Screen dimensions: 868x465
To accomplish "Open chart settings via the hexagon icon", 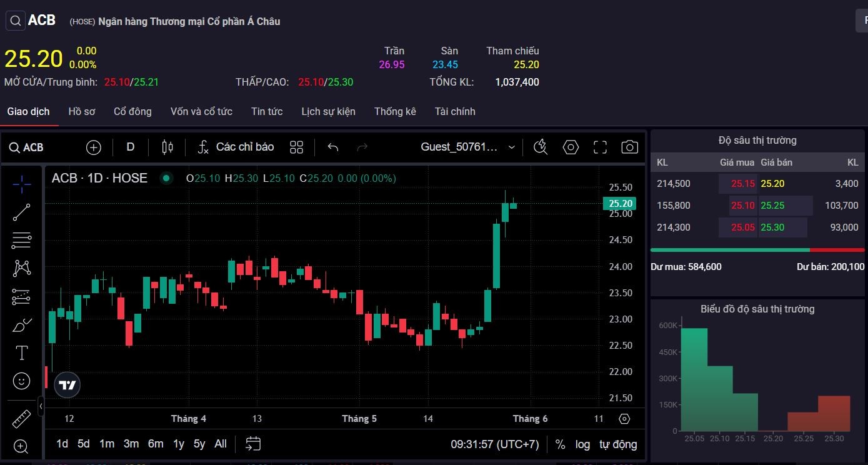I will [x=571, y=147].
